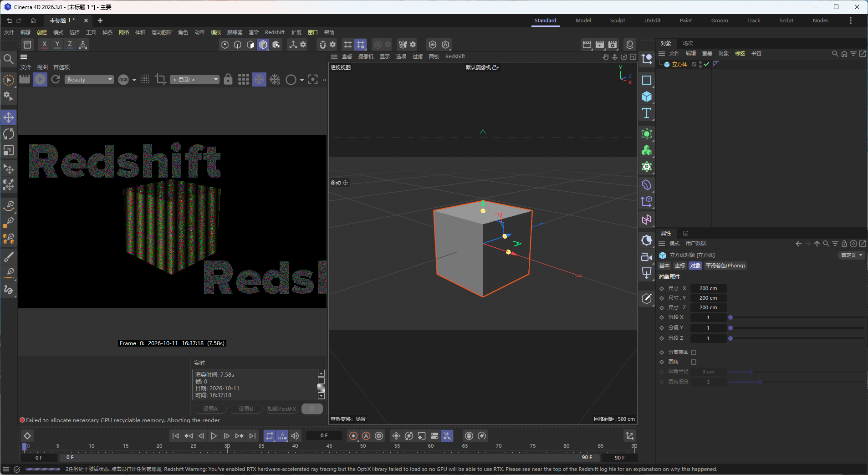Expand RGB channel dropdown arrow

(134, 80)
